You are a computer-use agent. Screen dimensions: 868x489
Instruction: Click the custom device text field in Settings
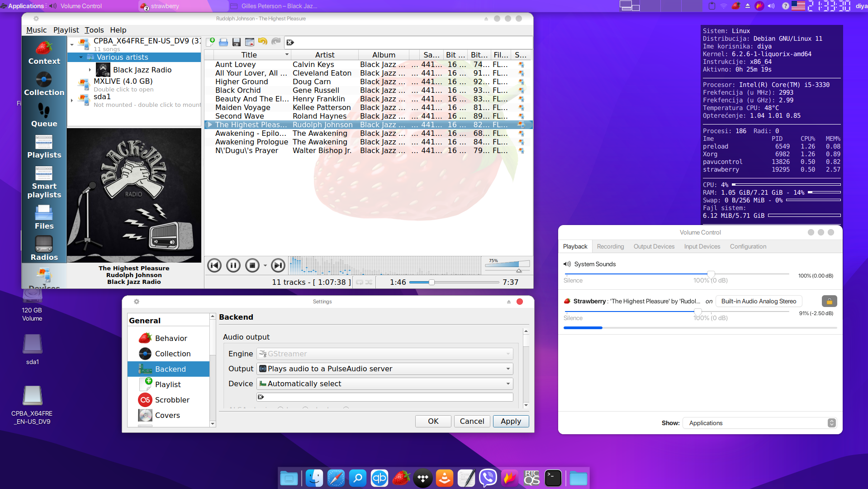pyautogui.click(x=385, y=397)
